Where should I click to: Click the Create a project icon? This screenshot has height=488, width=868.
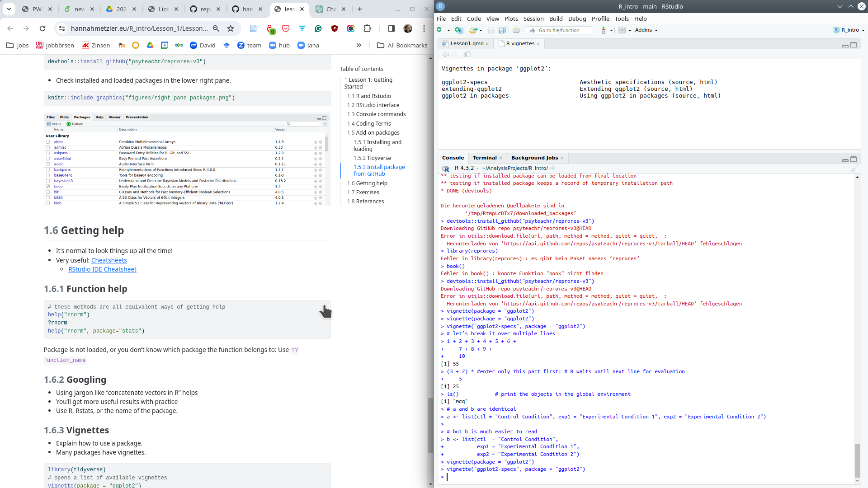click(458, 30)
